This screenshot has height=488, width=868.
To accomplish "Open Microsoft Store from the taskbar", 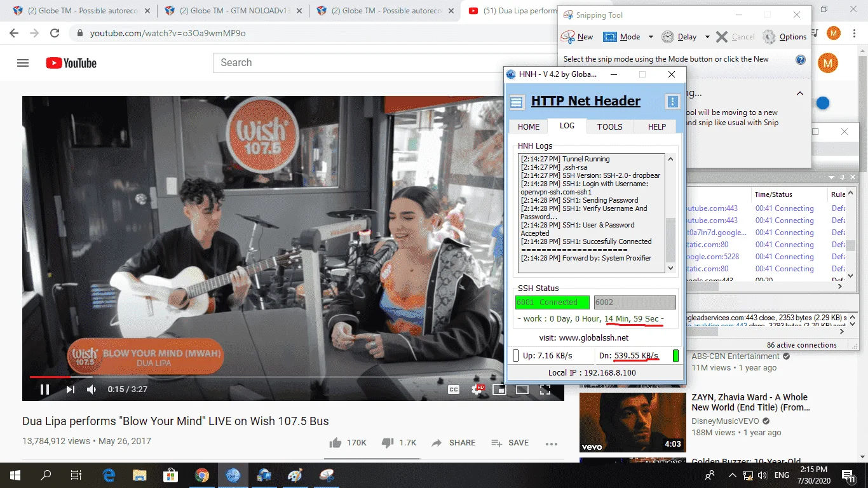I will point(170,475).
